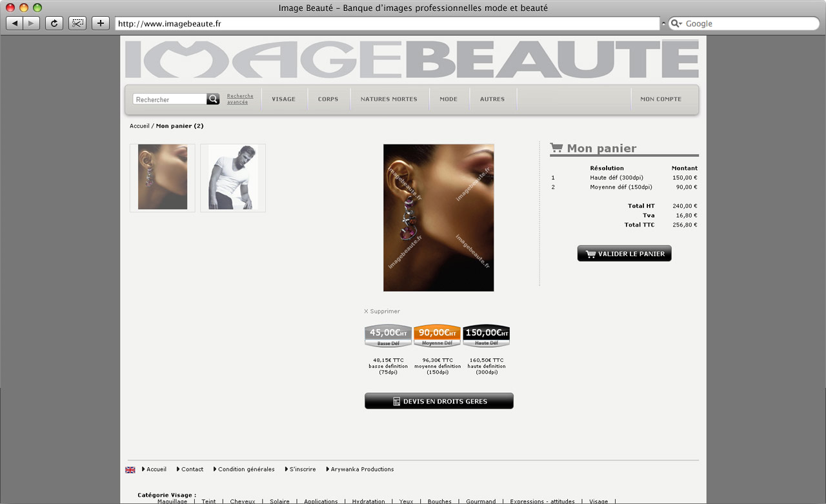The width and height of the screenshot is (826, 504).
Task: Click the Haute déf (300dpi) cart row
Action: tap(624, 177)
